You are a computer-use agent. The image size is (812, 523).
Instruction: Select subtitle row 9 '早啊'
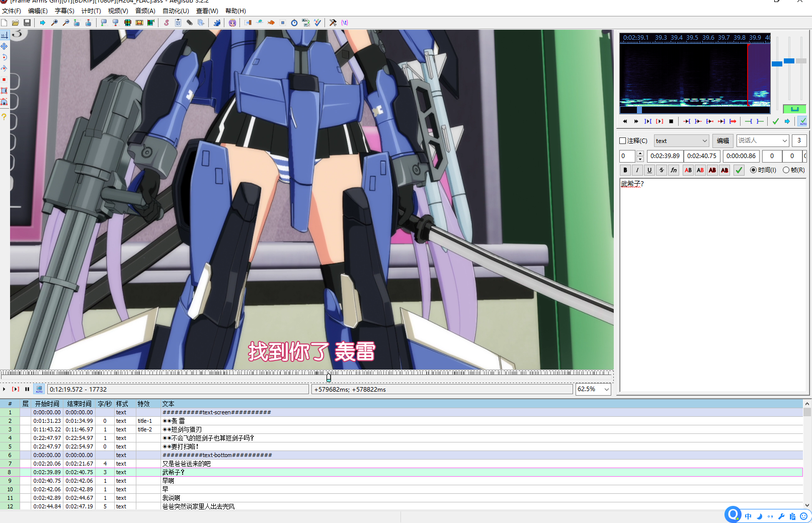(401, 481)
